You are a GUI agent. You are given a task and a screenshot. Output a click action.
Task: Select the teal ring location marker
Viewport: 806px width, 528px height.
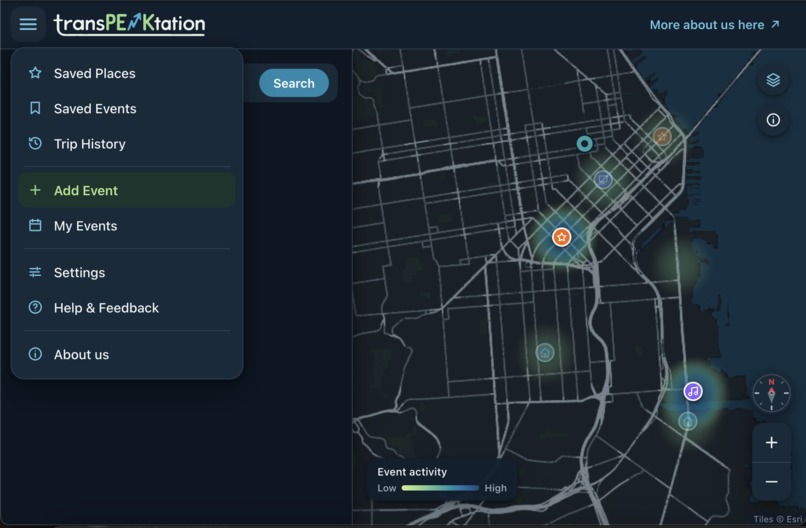click(584, 143)
